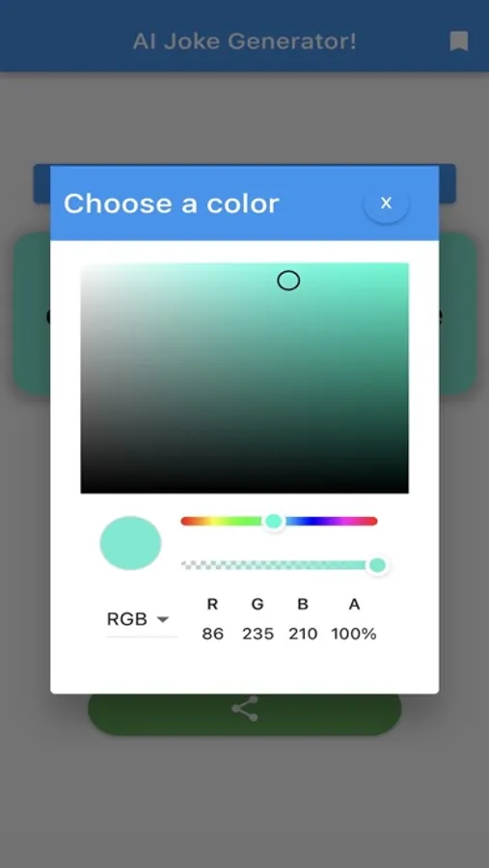Select black at bottom of gradient area

point(244,487)
